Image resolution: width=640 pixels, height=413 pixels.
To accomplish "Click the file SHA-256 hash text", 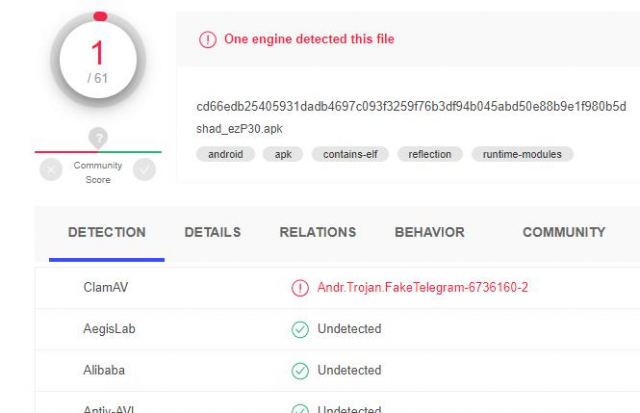I will click(x=411, y=106).
